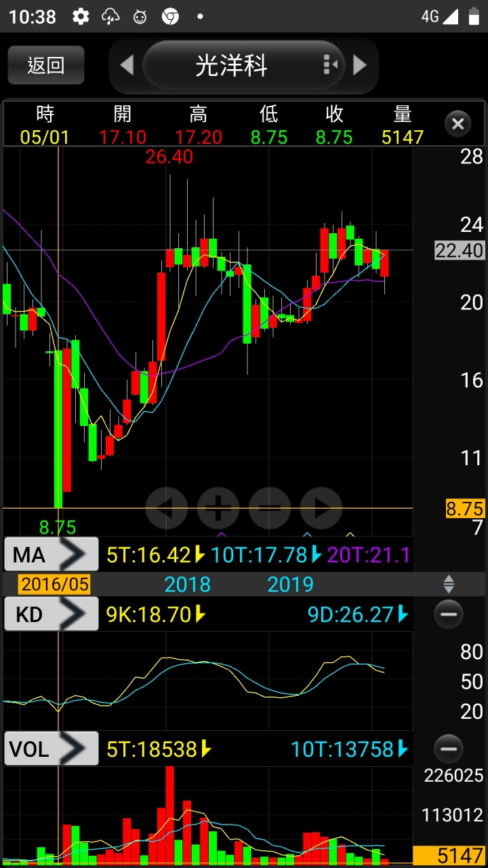Collapse the VOL indicator panel
Image resolution: width=488 pixels, height=868 pixels.
[448, 749]
